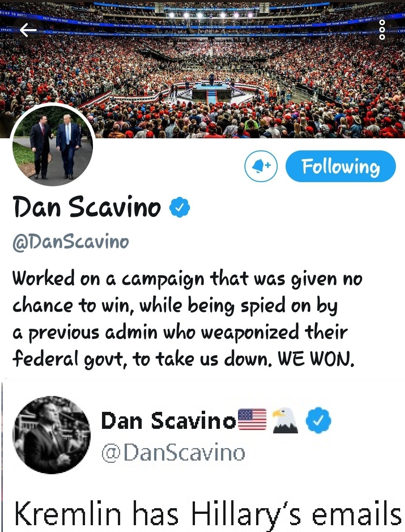This screenshot has width=405, height=532.
Task: Select the profile bio text
Action: [x=187, y=319]
